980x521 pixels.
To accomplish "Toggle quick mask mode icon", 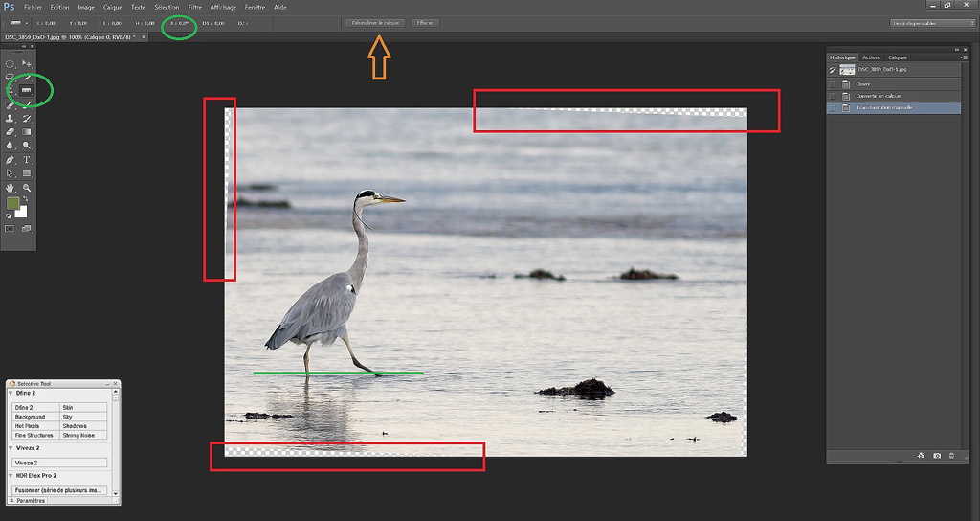I will 11,229.
